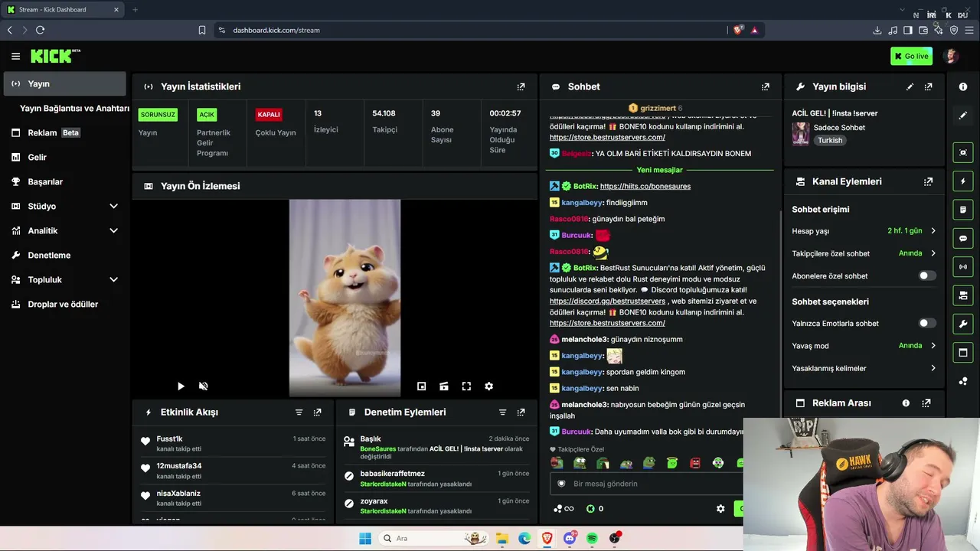Viewport: 980px width, 551px height.
Task: Open Yasaklanmış kelimeler chevron
Action: [x=933, y=368]
